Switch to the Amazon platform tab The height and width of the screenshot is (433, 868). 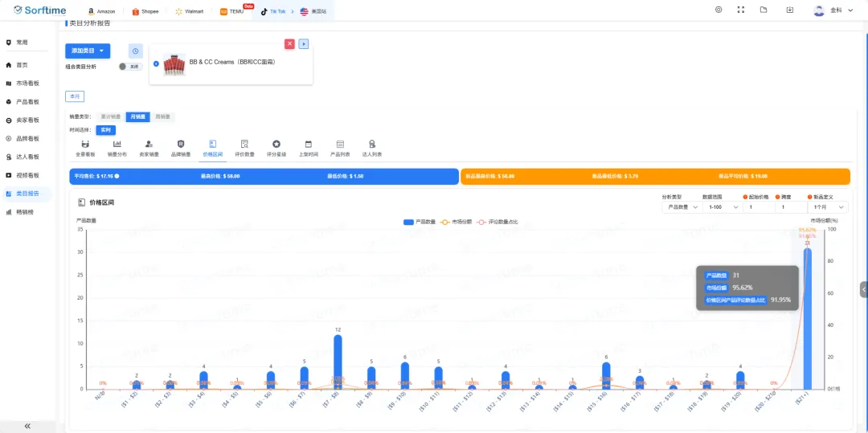102,12
